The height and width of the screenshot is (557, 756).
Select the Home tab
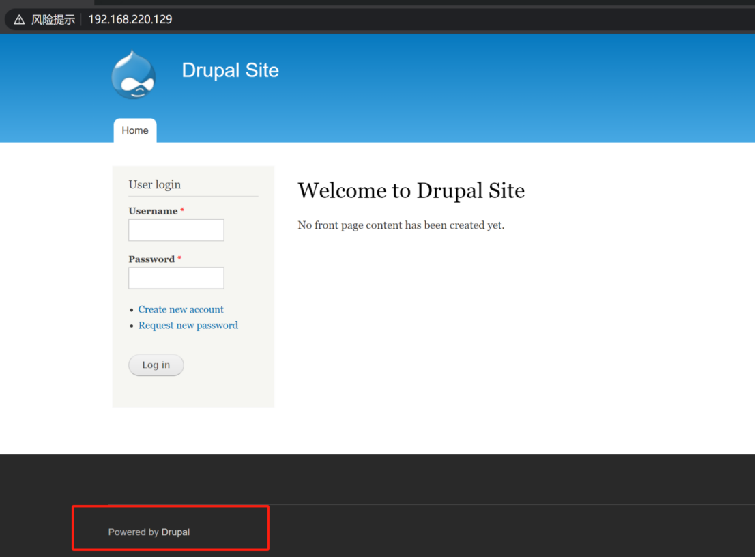(x=135, y=130)
